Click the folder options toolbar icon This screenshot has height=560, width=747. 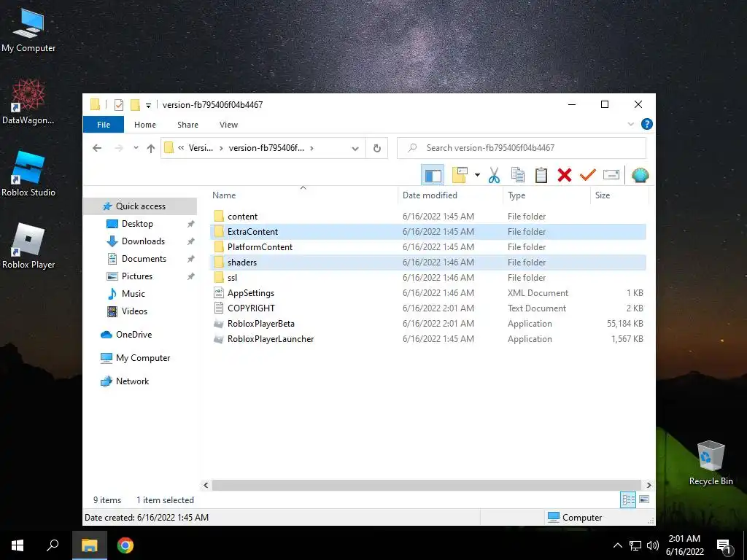[460, 175]
